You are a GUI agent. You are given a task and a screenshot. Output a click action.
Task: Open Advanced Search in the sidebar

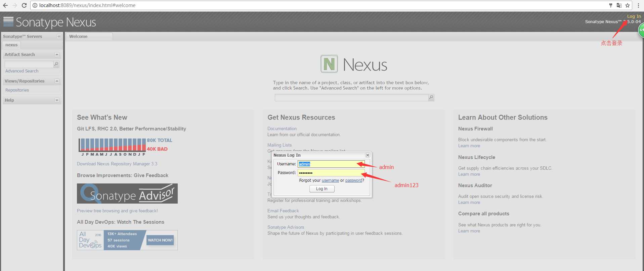22,71
